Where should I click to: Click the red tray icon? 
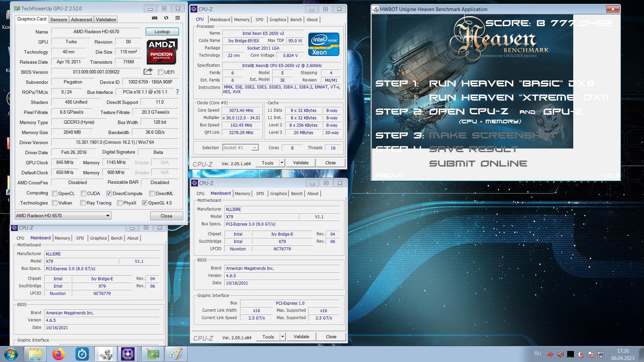(x=550, y=354)
